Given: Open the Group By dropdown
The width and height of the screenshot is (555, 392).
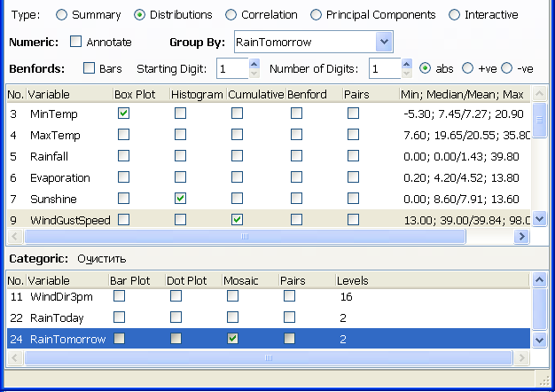Looking at the screenshot, I should (383, 42).
